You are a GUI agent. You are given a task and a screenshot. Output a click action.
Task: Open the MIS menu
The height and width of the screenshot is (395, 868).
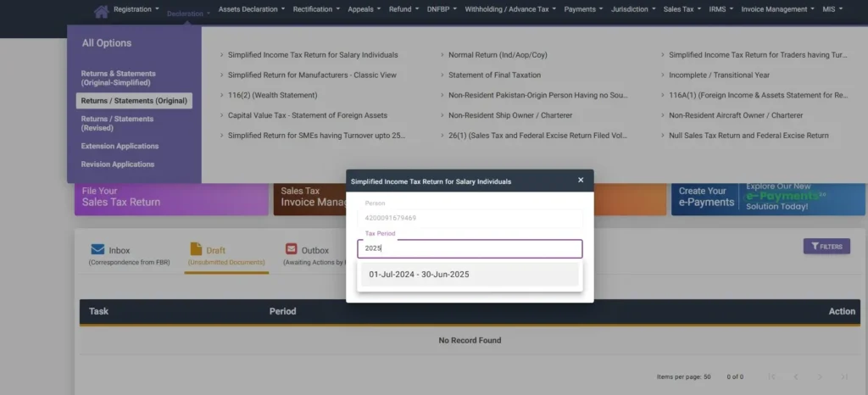pyautogui.click(x=832, y=8)
